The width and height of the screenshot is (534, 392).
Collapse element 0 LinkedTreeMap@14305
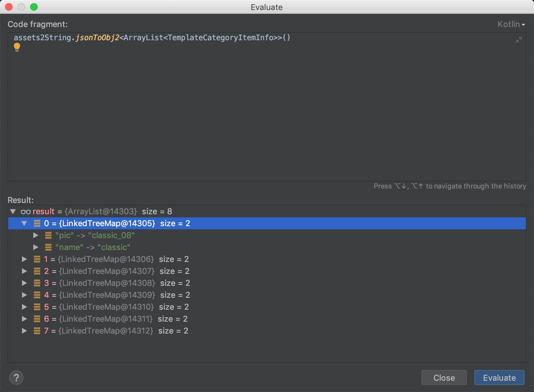(24, 224)
